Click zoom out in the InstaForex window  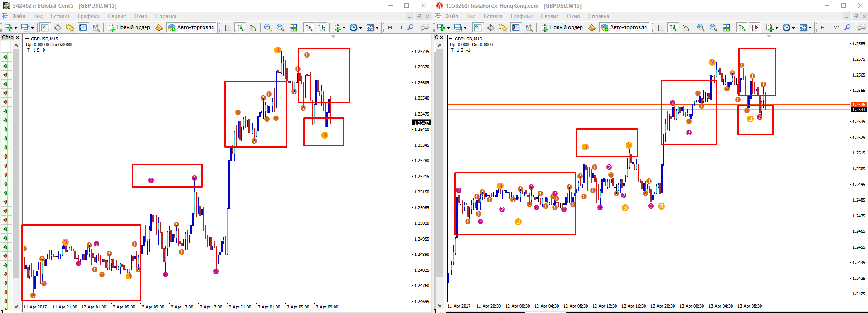click(x=713, y=28)
